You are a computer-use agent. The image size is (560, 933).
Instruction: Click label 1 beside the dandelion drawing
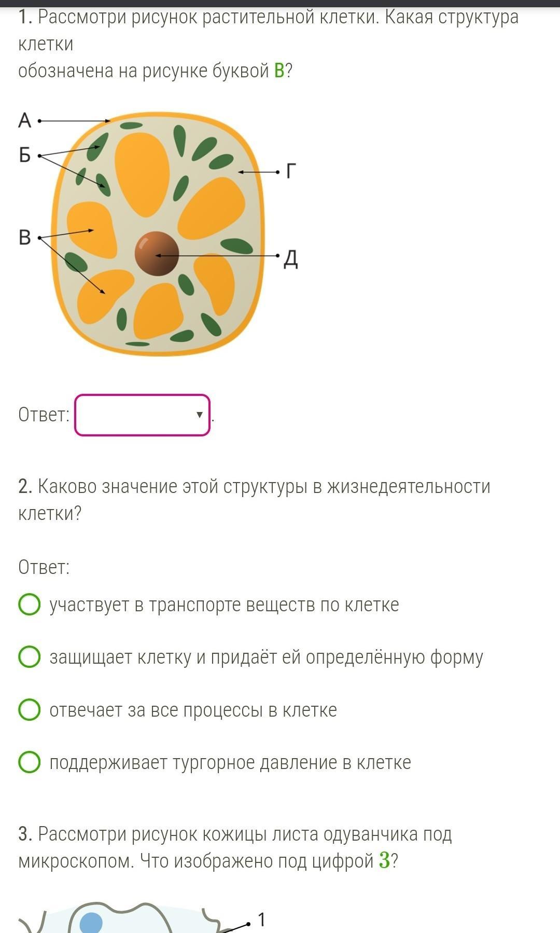point(261,920)
